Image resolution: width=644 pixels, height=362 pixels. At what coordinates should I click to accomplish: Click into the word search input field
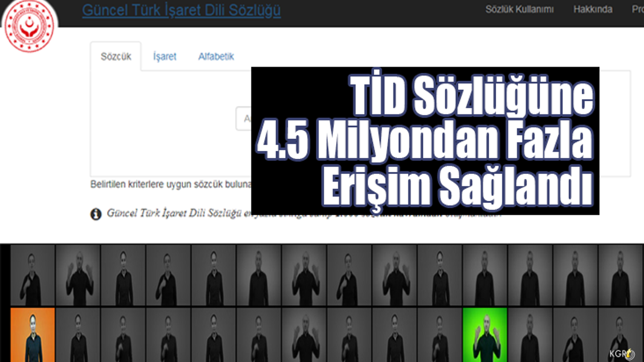click(244, 119)
